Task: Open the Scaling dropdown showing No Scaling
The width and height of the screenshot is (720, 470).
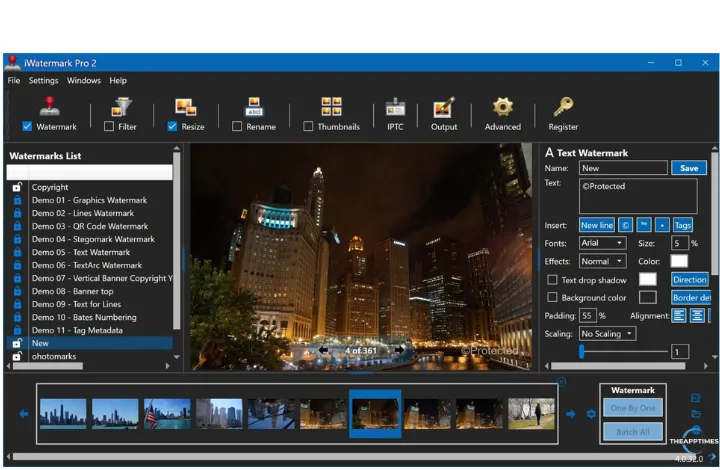Action: click(x=607, y=334)
